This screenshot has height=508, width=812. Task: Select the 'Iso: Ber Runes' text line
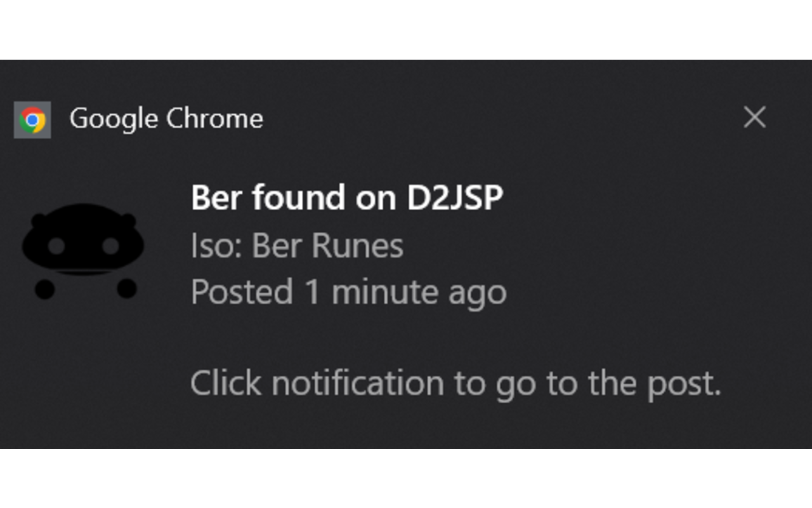pyautogui.click(x=297, y=245)
